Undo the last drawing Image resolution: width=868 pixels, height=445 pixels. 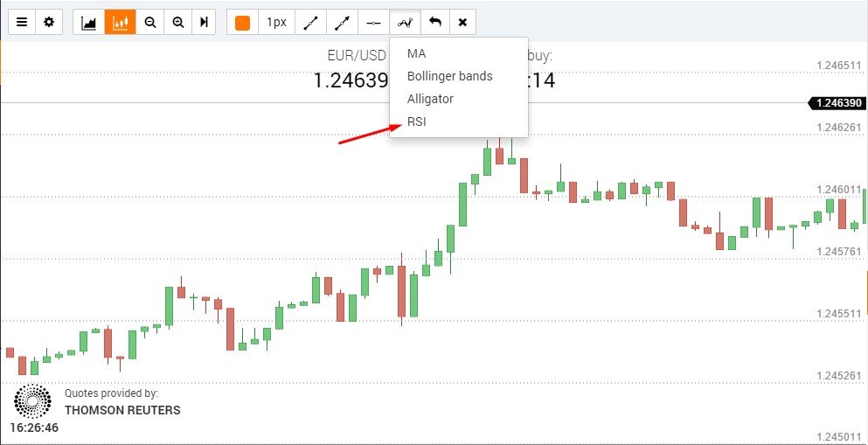coord(434,22)
